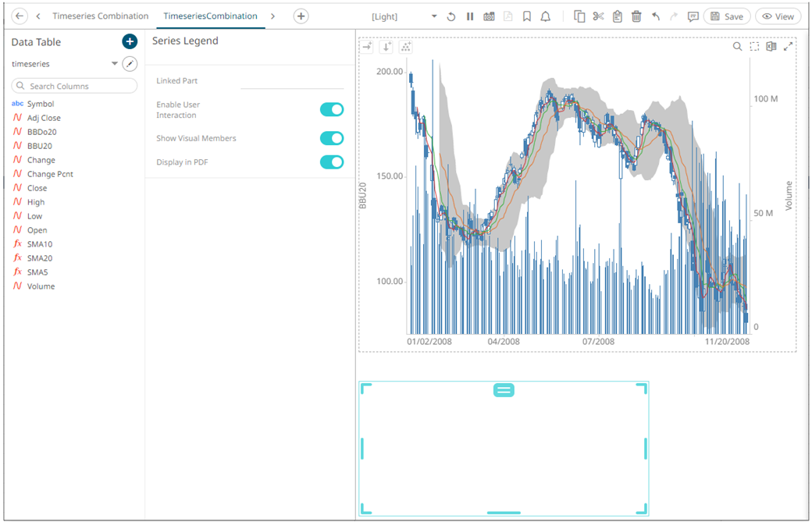Click the camera snapshot icon

point(489,16)
